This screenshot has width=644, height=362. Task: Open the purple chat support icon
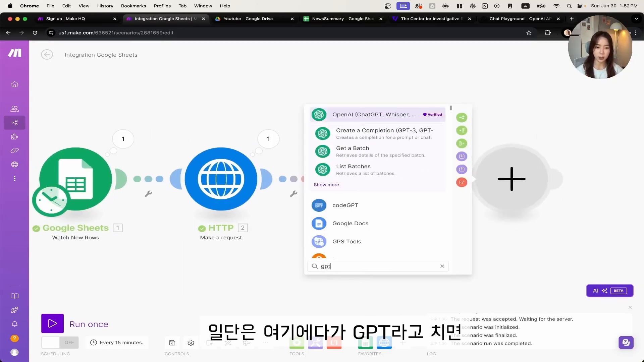coord(626,342)
